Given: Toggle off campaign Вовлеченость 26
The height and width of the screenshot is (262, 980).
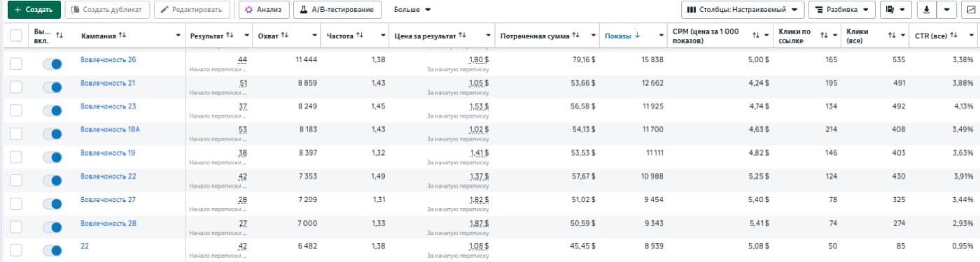Looking at the screenshot, I should point(52,64).
